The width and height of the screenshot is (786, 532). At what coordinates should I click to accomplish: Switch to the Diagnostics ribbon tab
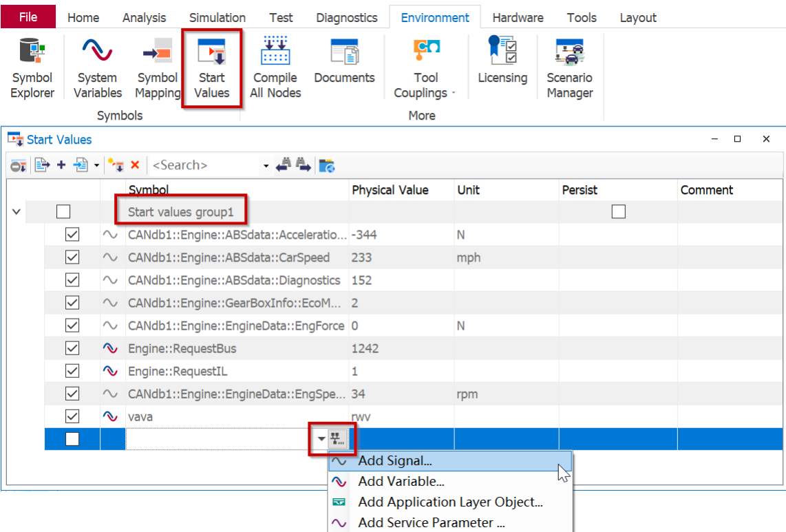(347, 18)
